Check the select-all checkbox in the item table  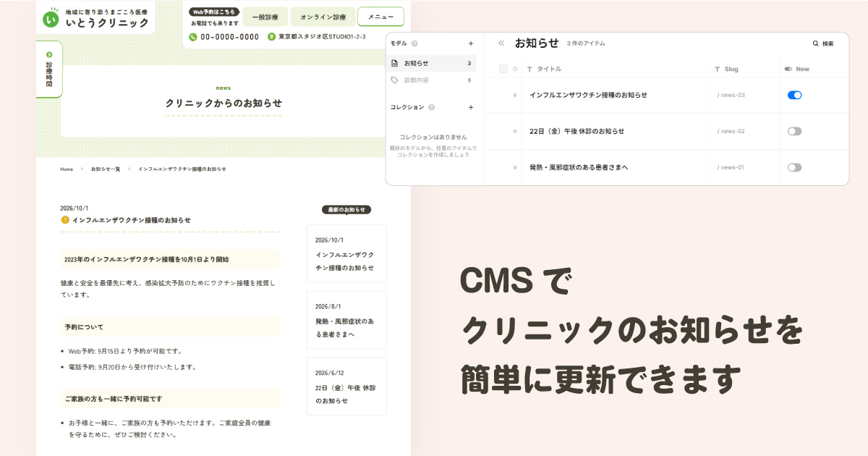point(503,68)
